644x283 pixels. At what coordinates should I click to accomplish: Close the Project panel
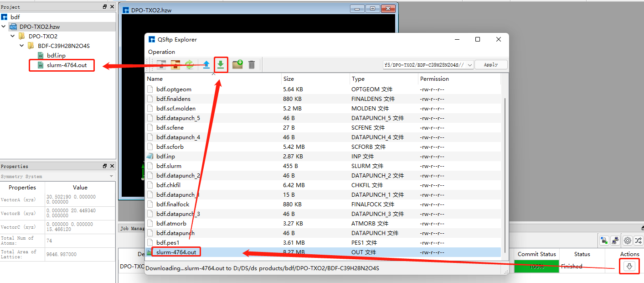click(x=112, y=7)
